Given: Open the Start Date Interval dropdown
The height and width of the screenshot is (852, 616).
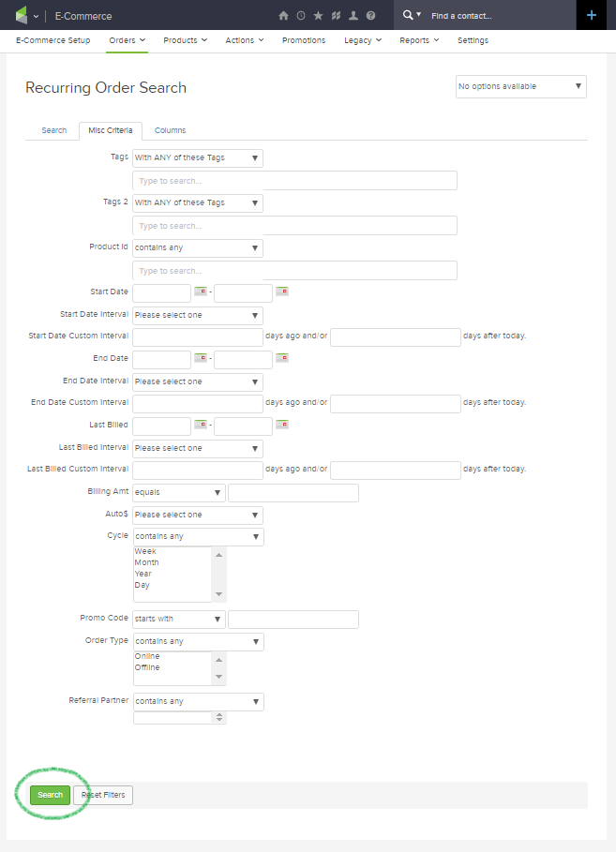Looking at the screenshot, I should pos(197,316).
